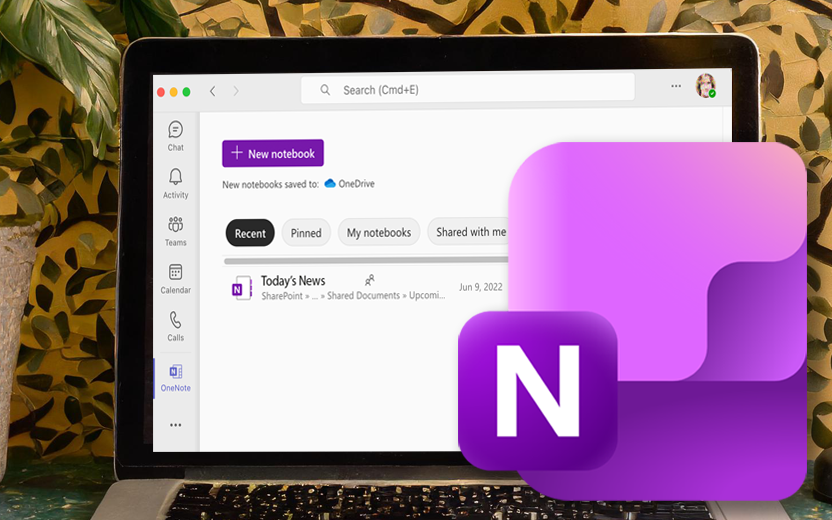Open settings and more ellipsis near profile
Image resolution: width=832 pixels, height=520 pixels.
tap(675, 86)
